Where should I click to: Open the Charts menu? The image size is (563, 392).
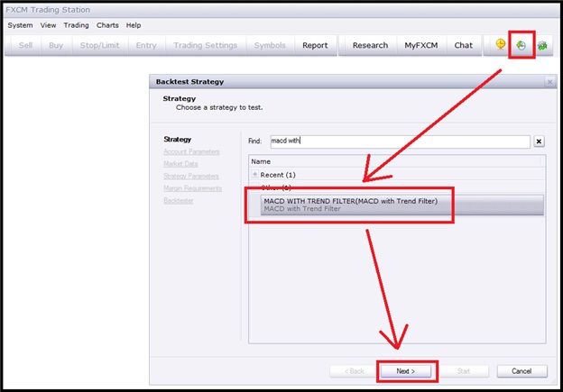click(107, 25)
